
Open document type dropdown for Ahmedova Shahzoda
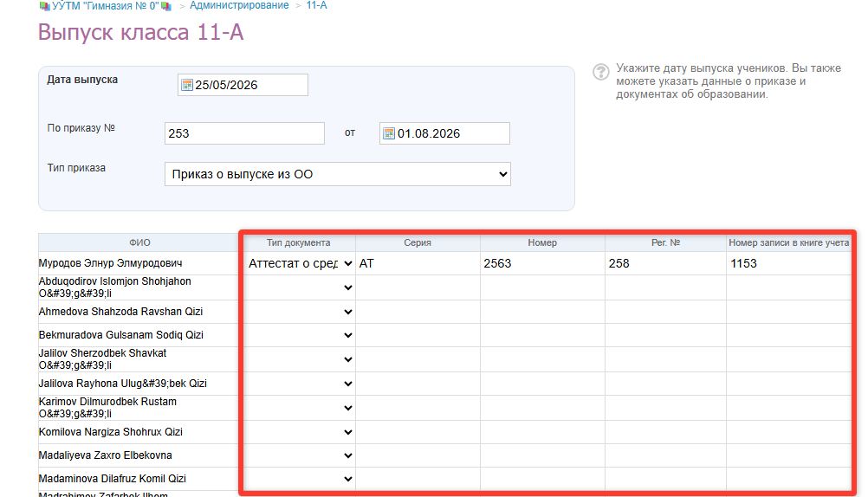click(x=300, y=312)
